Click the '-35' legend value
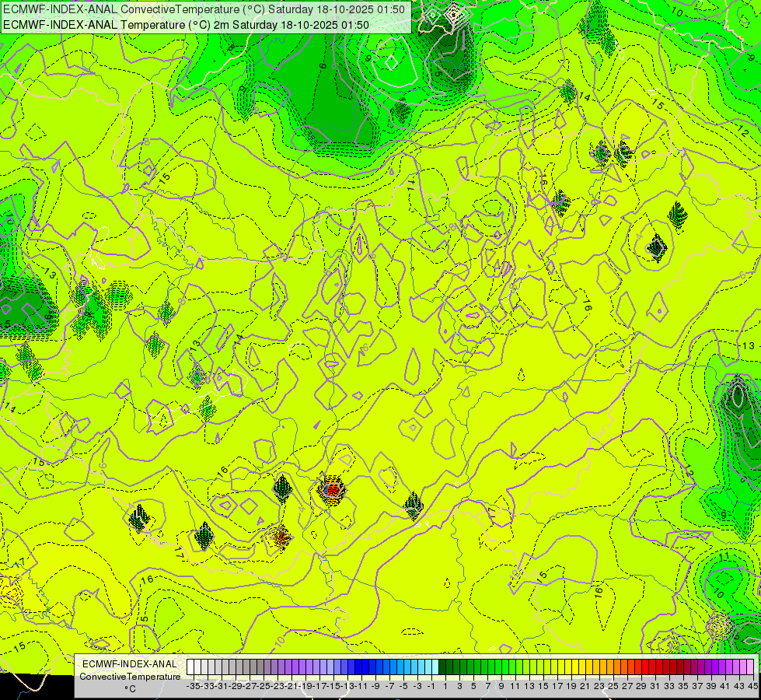This screenshot has height=700, width=761. tap(194, 686)
